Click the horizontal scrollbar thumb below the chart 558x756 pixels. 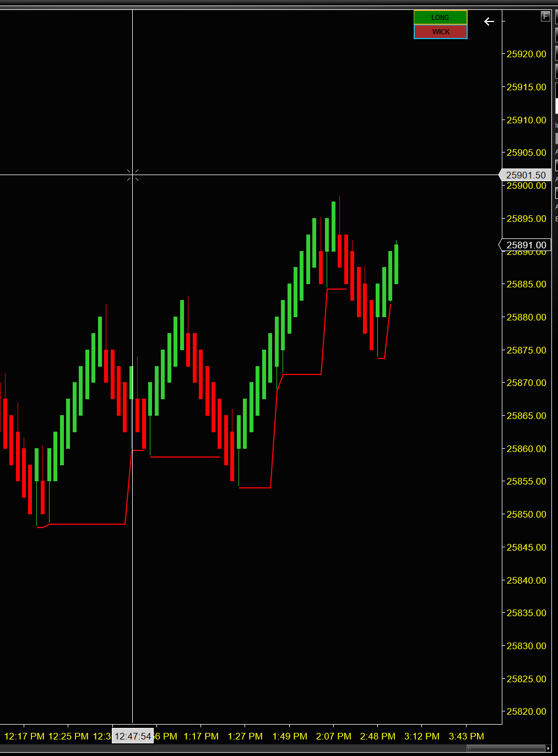[x=506, y=748]
